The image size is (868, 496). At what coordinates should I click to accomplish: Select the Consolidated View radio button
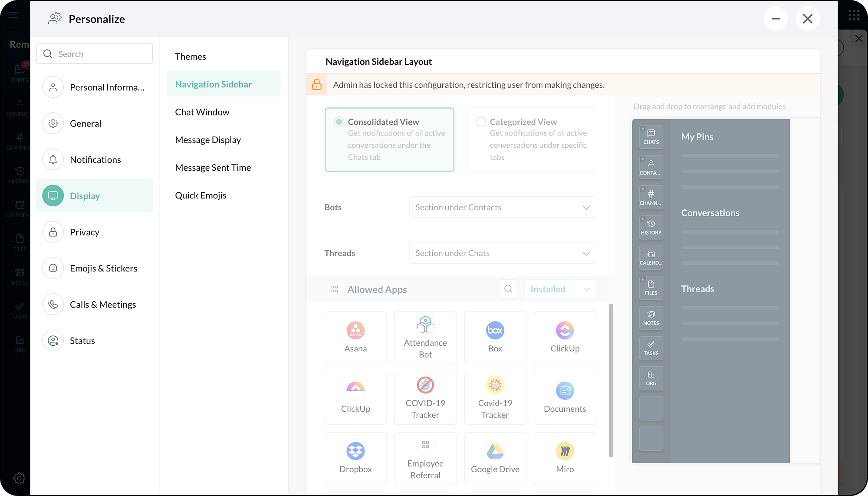339,122
